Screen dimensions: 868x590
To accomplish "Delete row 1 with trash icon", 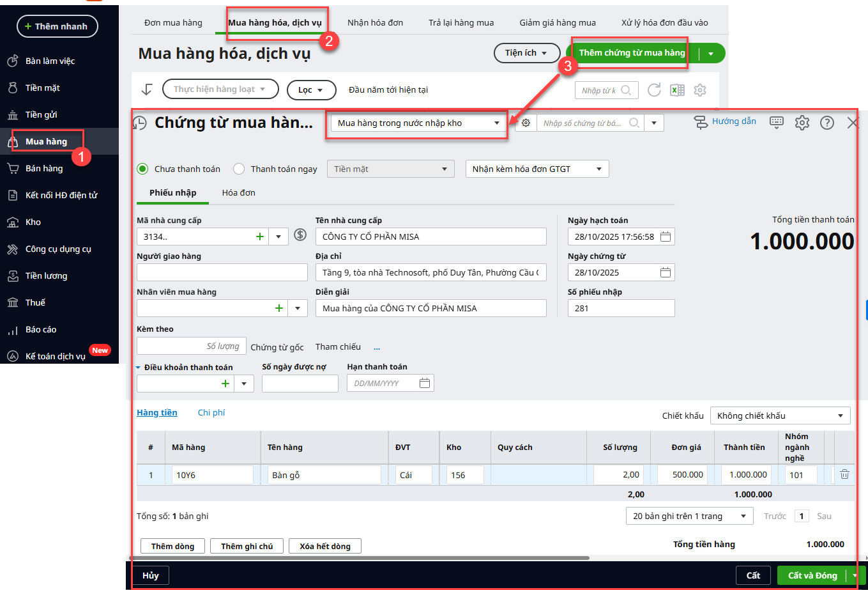I will pyautogui.click(x=844, y=474).
